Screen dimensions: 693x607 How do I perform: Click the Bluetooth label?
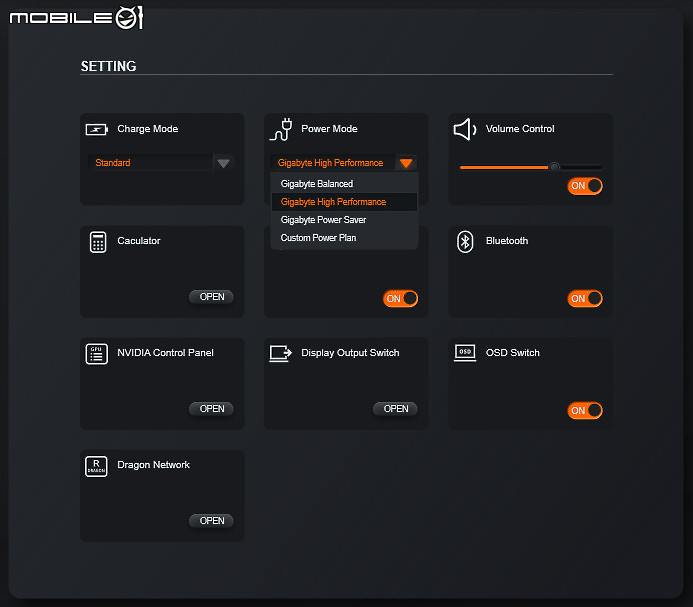(507, 241)
